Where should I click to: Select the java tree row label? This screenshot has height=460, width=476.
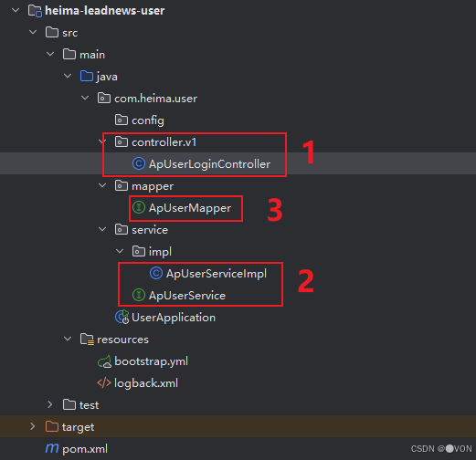click(107, 77)
